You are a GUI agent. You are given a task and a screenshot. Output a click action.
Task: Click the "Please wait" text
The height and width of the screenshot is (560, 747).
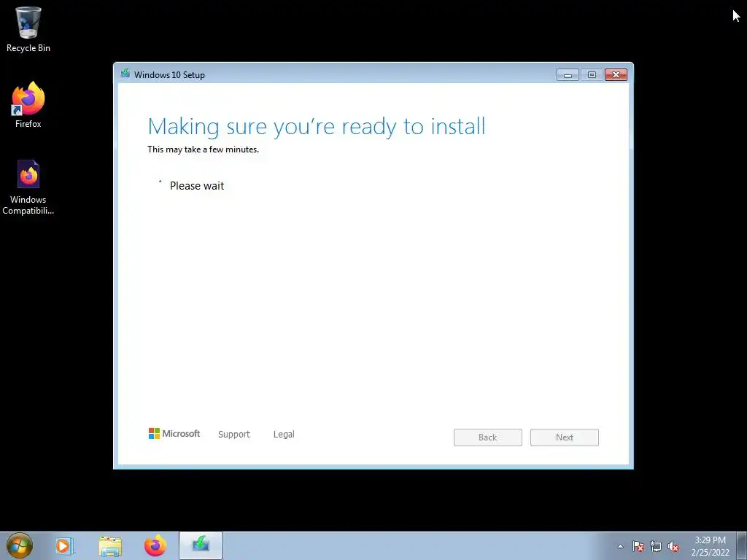pos(197,186)
